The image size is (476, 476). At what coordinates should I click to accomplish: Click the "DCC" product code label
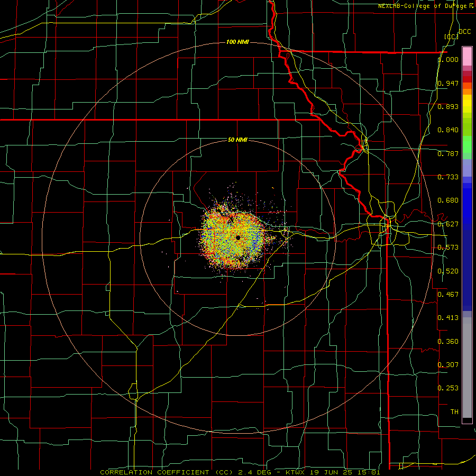click(x=464, y=32)
